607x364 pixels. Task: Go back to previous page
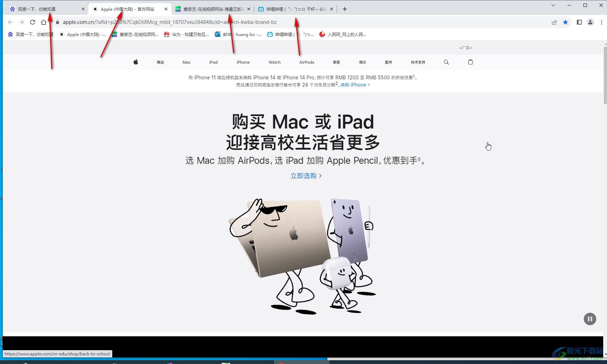coord(10,22)
